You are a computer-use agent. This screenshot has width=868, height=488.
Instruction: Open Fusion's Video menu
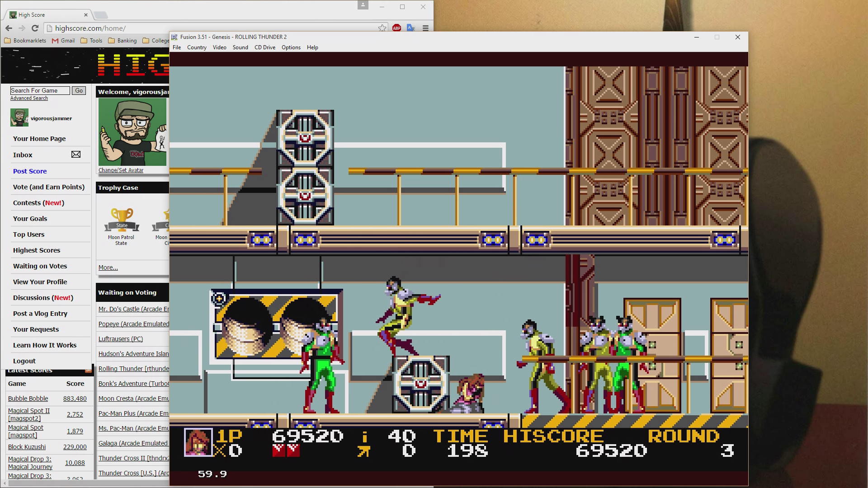coord(219,47)
